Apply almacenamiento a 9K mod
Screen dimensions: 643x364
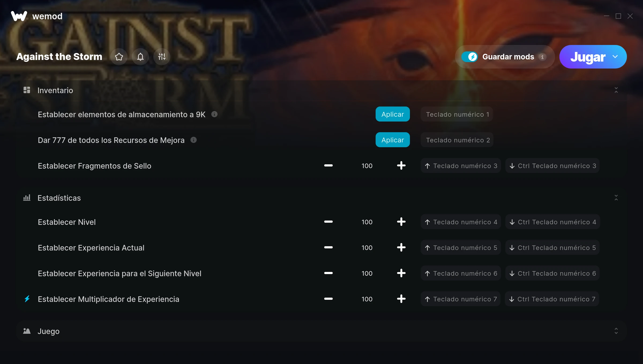pos(392,114)
